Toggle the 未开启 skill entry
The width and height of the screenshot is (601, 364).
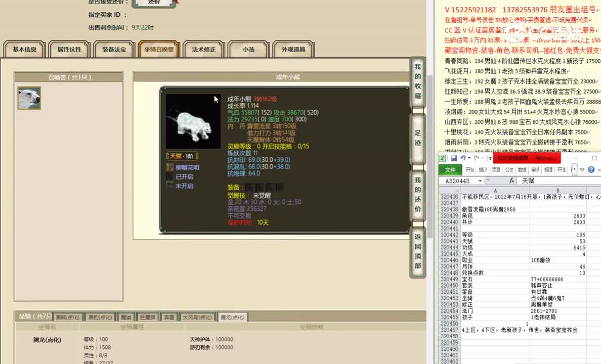(182, 185)
